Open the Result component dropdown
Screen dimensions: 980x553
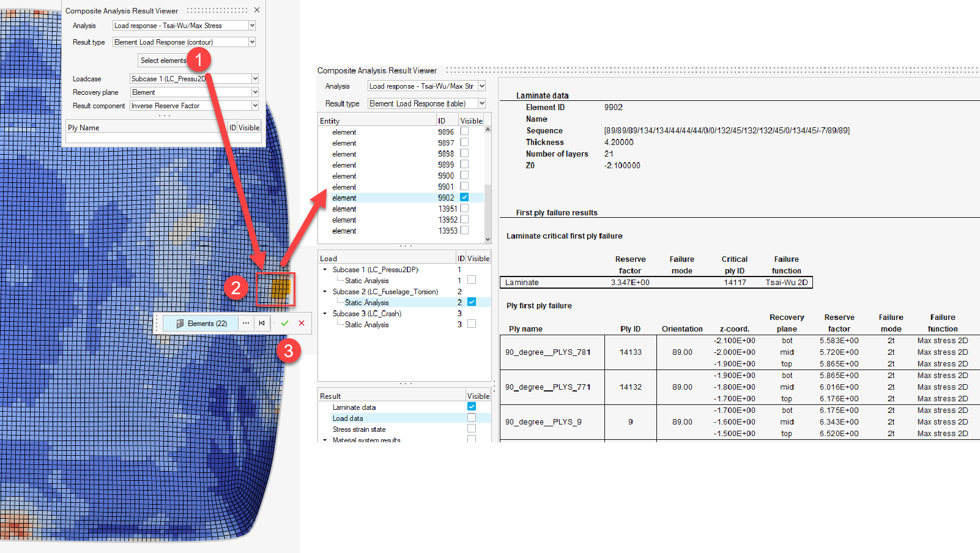255,106
